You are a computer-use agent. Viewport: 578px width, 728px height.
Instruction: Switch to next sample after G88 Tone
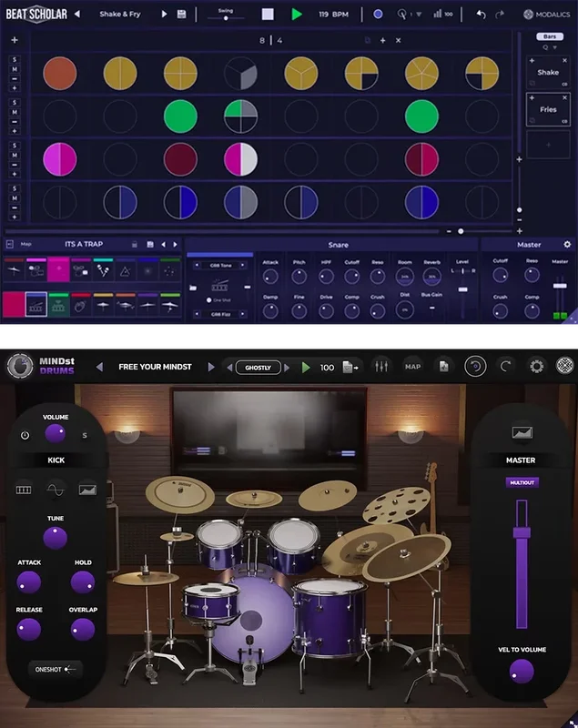pyautogui.click(x=242, y=265)
